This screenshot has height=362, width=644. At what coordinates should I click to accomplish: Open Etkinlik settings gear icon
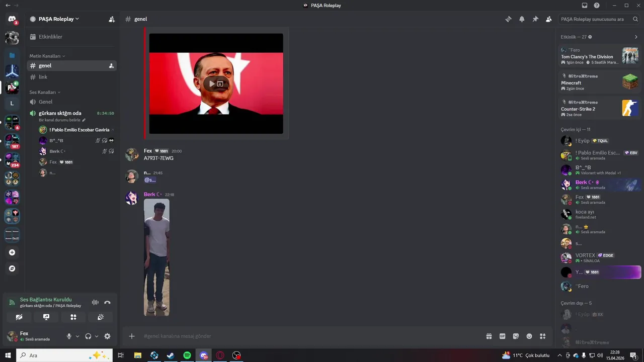pyautogui.click(x=590, y=37)
